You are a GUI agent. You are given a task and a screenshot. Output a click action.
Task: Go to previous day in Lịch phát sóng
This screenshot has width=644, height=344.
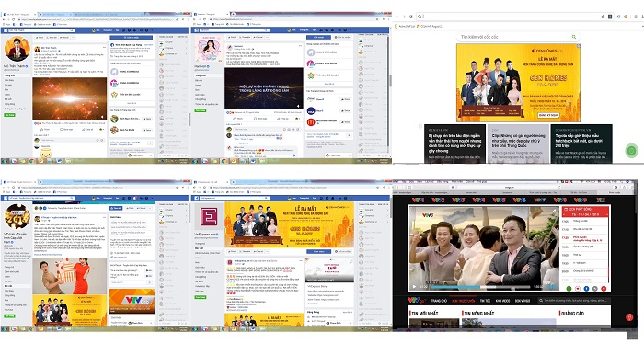coord(564,214)
